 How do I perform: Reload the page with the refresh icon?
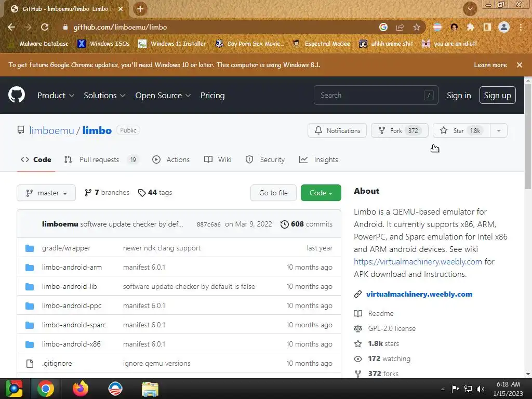[x=45, y=27]
